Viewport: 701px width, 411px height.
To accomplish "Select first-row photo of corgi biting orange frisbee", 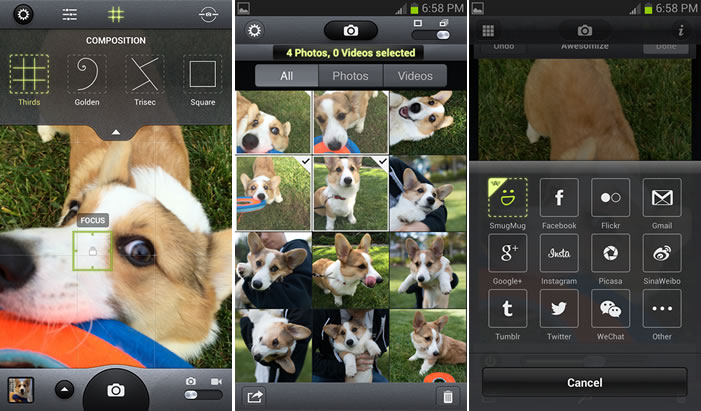I will [350, 122].
